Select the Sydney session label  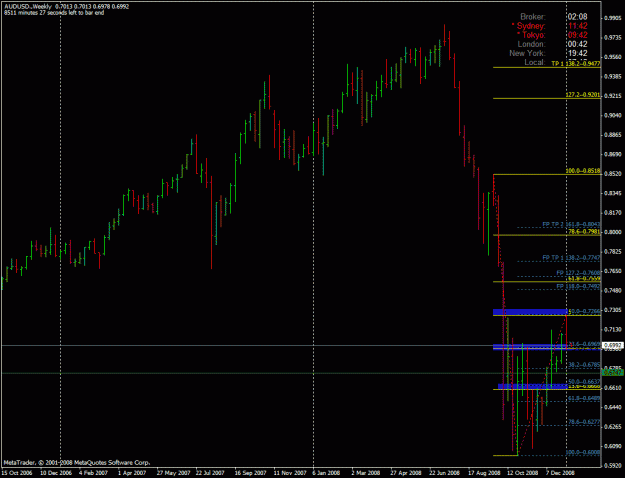coord(531,26)
